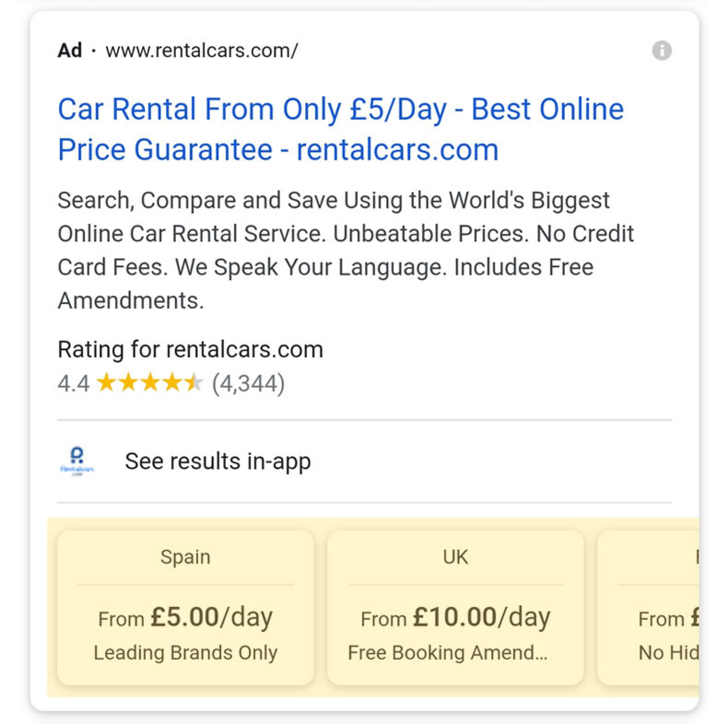The image size is (728, 724).
Task: Click the 4.4 rating number
Action: pyautogui.click(x=74, y=383)
